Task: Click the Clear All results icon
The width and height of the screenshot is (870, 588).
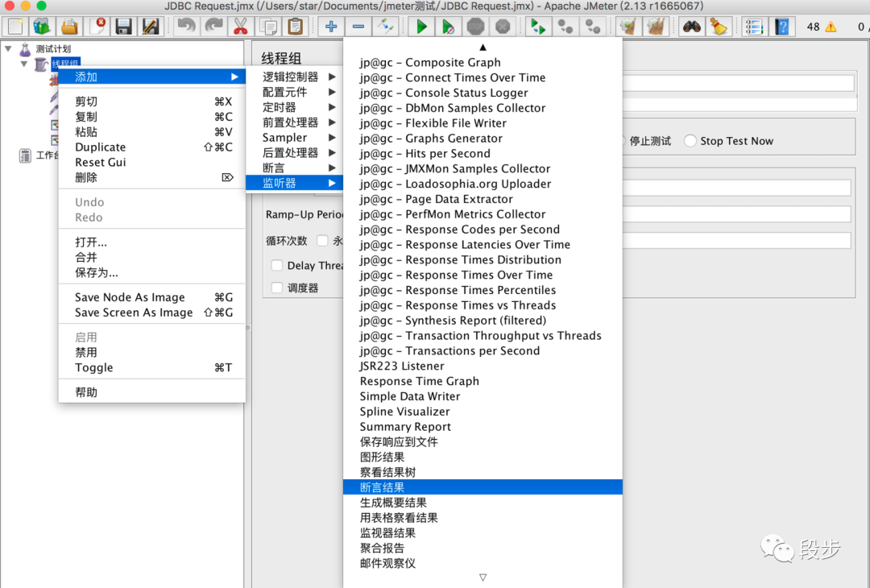Action: [x=656, y=26]
